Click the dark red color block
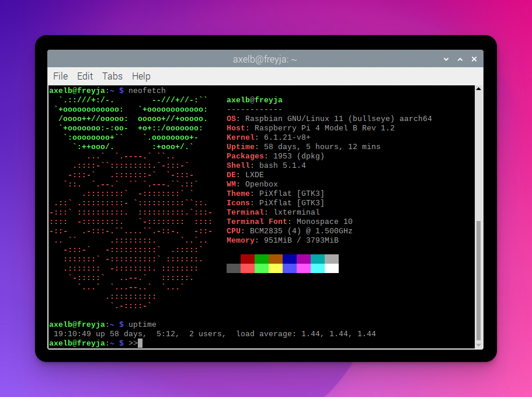This screenshot has height=397, width=532. click(x=248, y=259)
